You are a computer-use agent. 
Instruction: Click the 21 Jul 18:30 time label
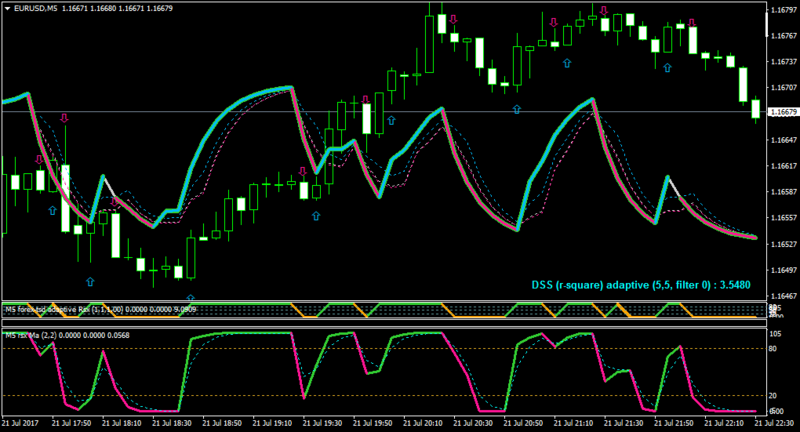click(172, 423)
